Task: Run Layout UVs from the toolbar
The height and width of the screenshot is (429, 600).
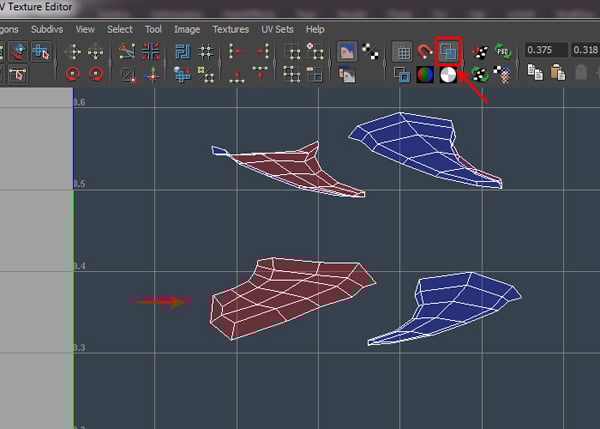Action: [x=182, y=51]
